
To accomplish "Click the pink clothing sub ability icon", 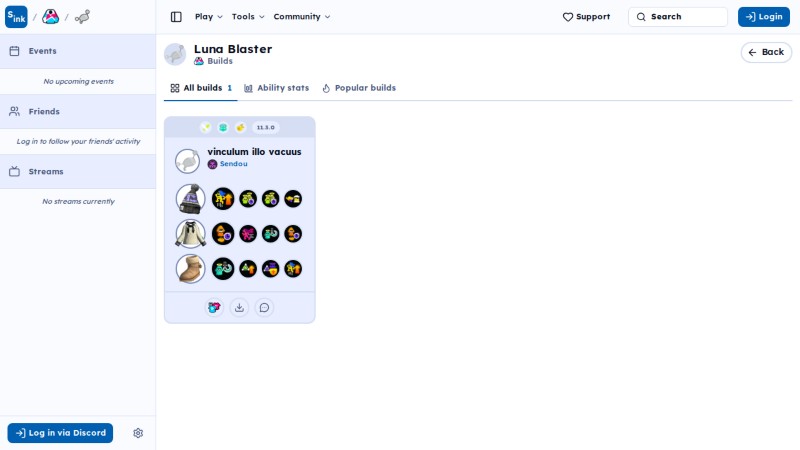I will tap(248, 234).
